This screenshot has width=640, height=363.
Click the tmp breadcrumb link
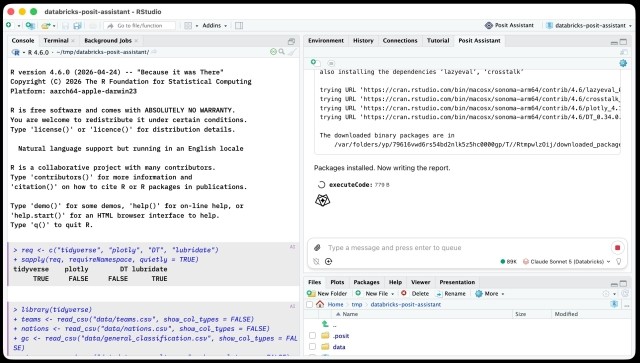pos(357,305)
